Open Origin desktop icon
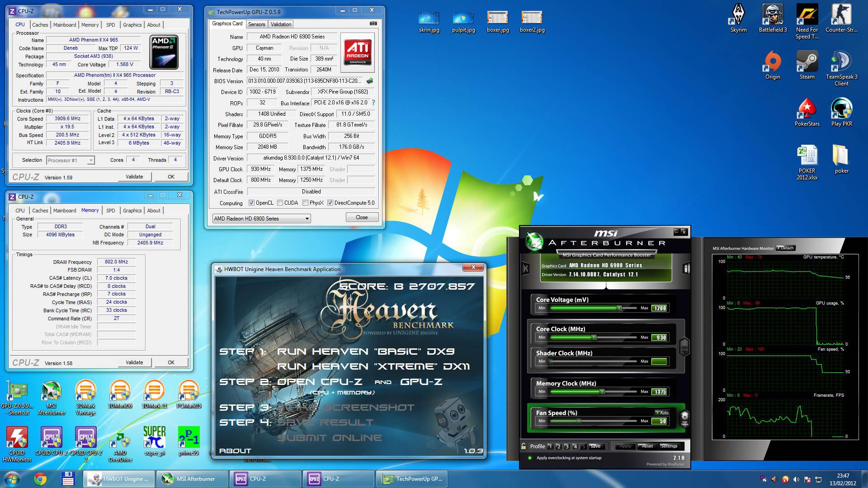 pyautogui.click(x=773, y=66)
